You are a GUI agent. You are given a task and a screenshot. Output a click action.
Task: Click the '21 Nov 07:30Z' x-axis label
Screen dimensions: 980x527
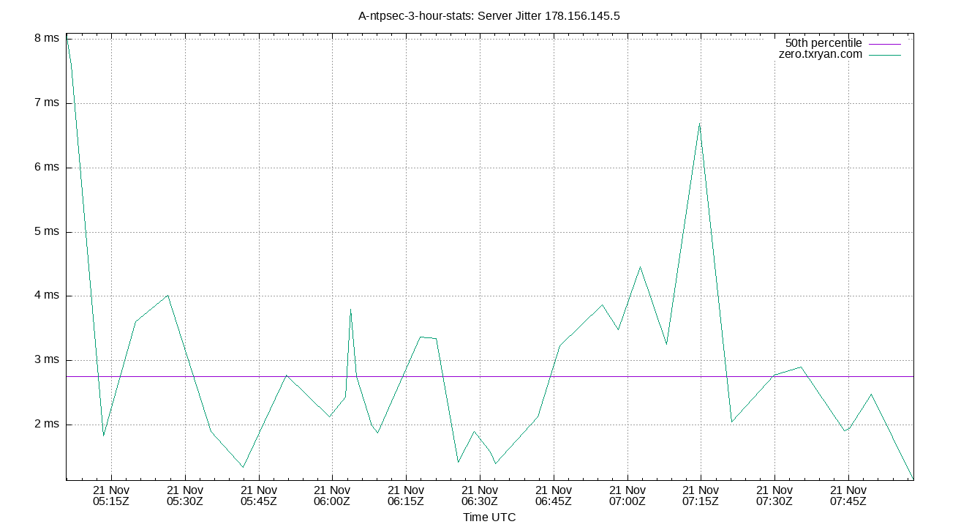tap(774, 496)
